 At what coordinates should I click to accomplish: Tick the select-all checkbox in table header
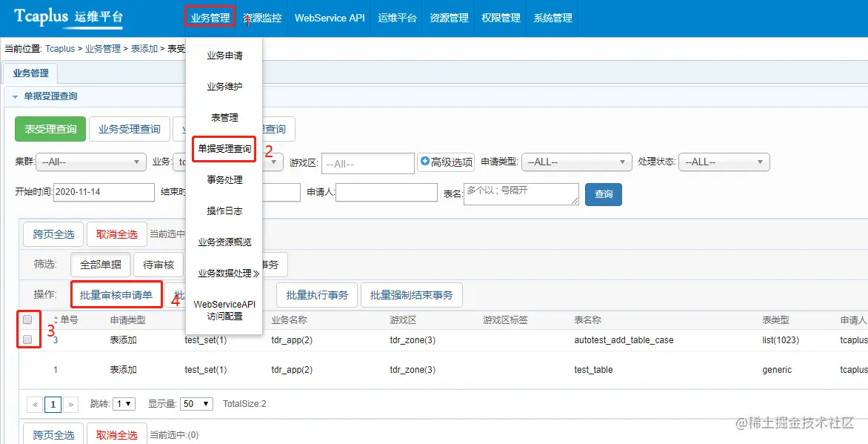27,319
